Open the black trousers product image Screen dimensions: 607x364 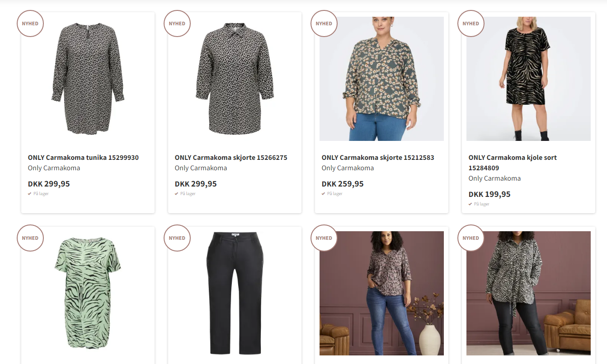[235, 294]
